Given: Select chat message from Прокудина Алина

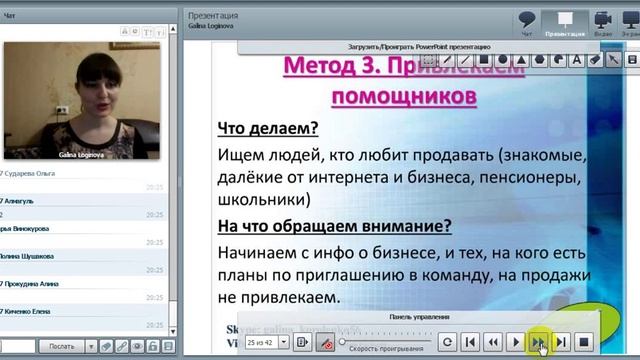Looking at the screenshot, I should 83,290.
